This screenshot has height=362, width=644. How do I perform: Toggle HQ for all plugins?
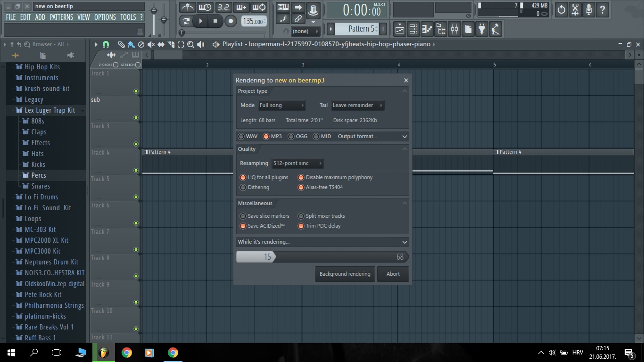tap(265, 177)
